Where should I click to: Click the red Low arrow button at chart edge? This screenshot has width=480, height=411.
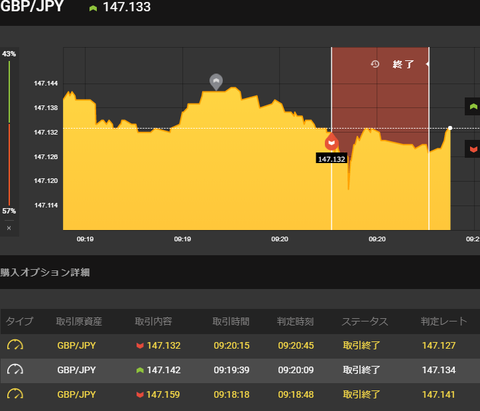pos(473,149)
